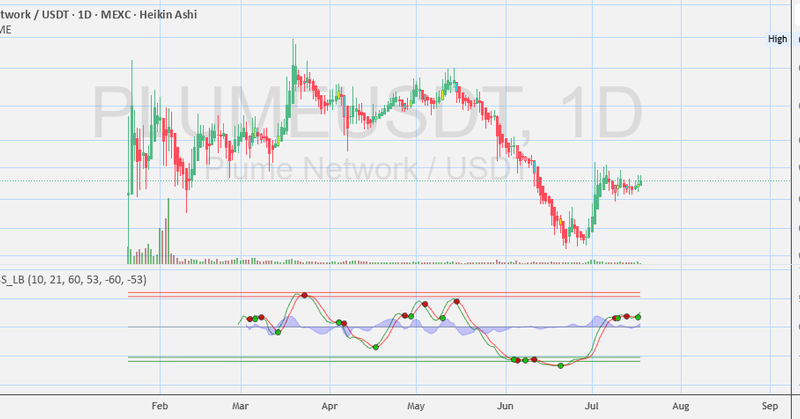
Task: Click the Aug label on time axis
Action: (x=681, y=406)
